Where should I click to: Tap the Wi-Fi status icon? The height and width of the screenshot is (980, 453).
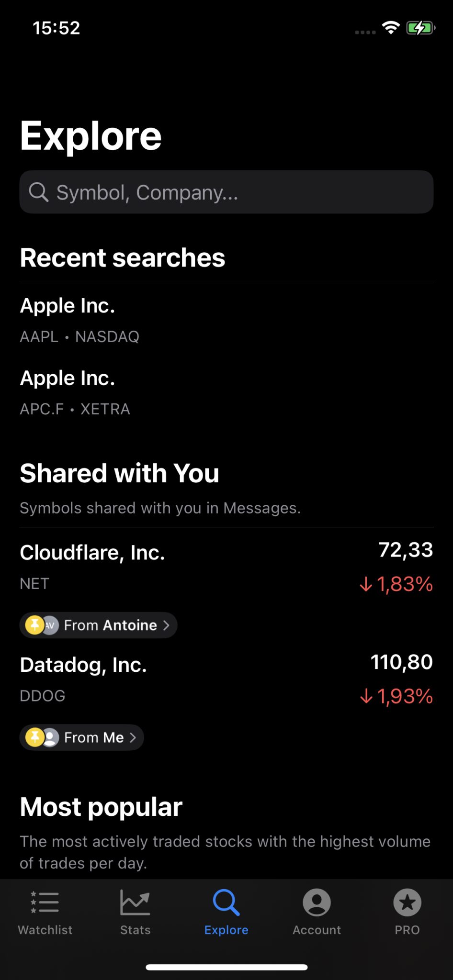tap(391, 28)
